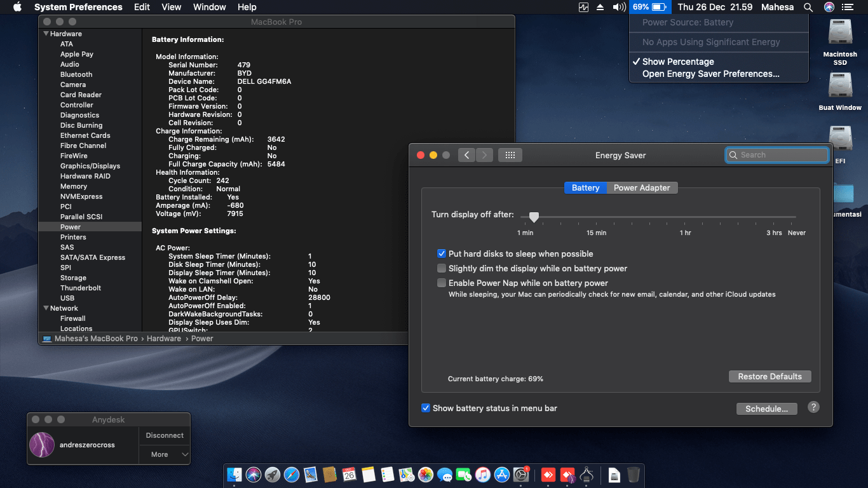Screen dimensions: 868x488
Task: Uncheck Put hard disks to sleep
Action: coord(442,254)
